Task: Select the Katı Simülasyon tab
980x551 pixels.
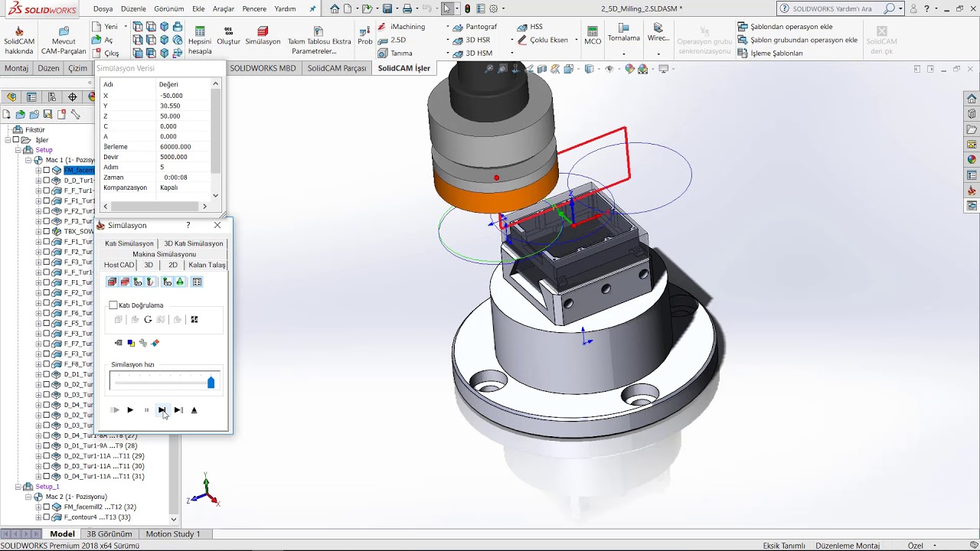Action: tap(129, 243)
